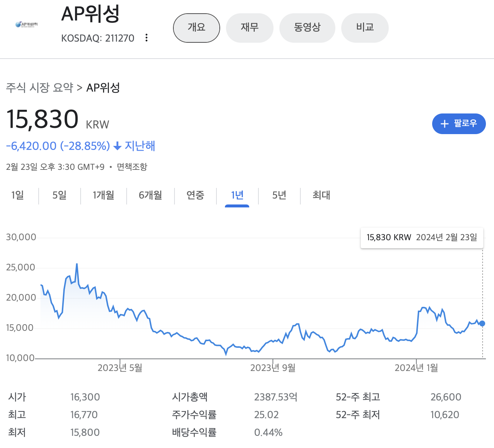Click the KOSDAQ: 211270 ticker text
Viewport: 494px width, 448px height.
pyautogui.click(x=98, y=38)
